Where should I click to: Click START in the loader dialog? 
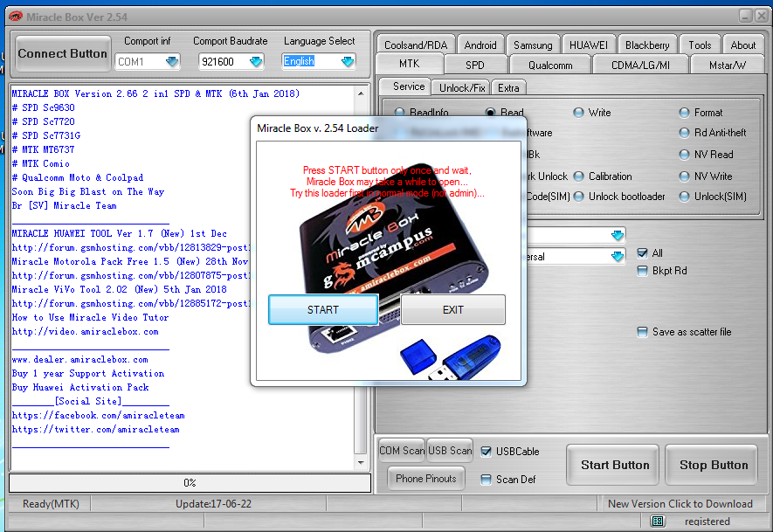point(323,309)
